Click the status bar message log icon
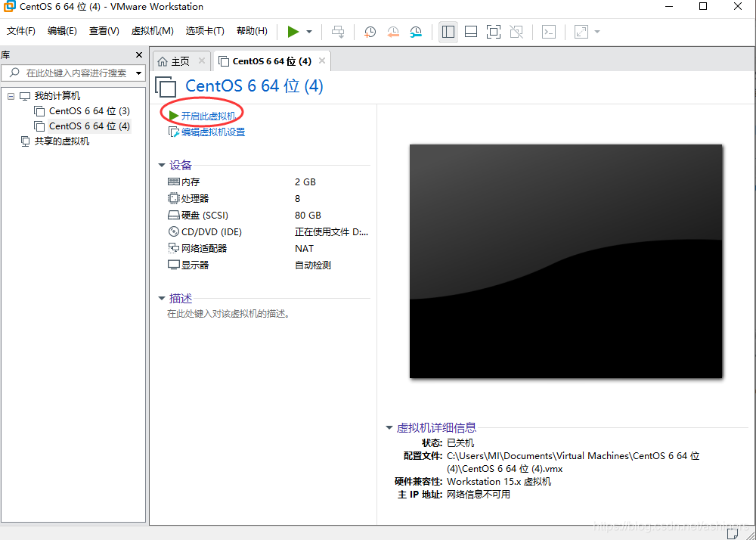Viewport: 756px width, 540px height. point(733,532)
